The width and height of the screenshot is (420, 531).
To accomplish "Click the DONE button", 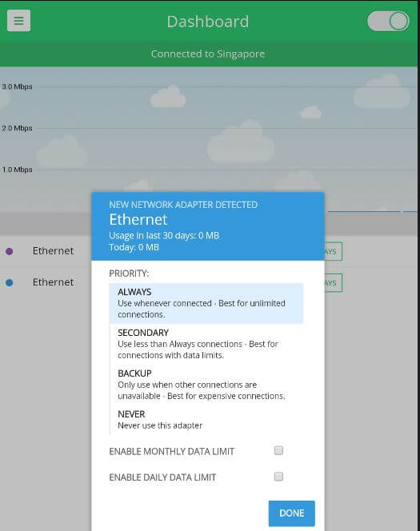I will [x=292, y=513].
